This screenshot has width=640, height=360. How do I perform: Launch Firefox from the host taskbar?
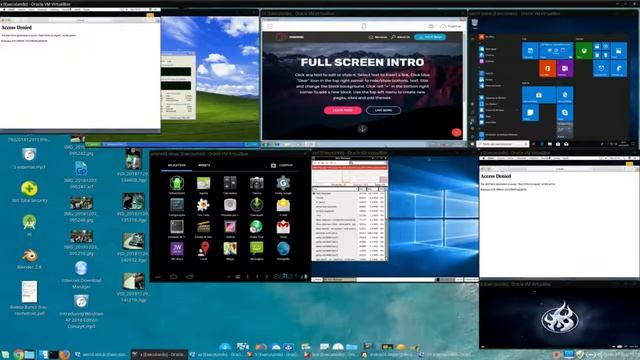point(64,355)
